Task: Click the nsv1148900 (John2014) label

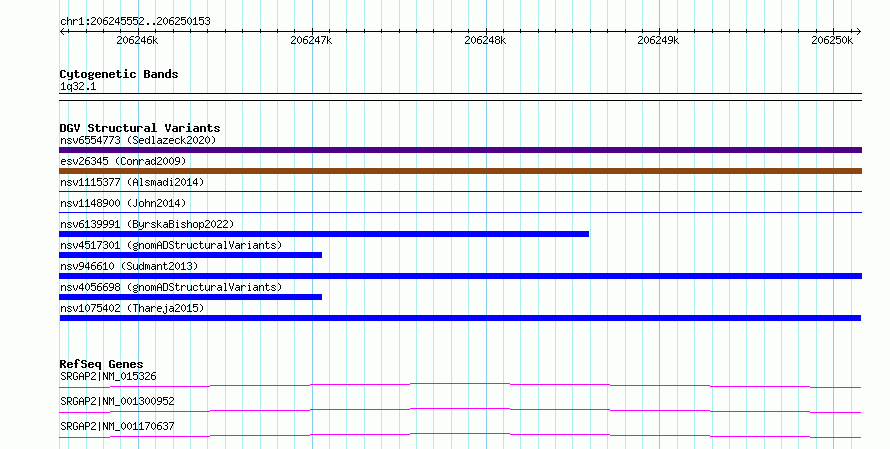Action: pos(123,203)
